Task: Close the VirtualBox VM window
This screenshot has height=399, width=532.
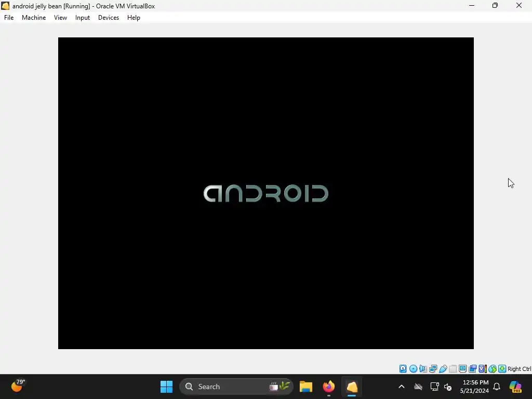Action: point(519,5)
